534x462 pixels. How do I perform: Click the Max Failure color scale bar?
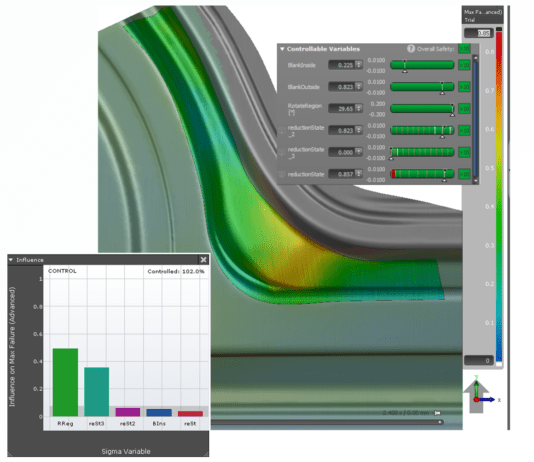coord(499,196)
